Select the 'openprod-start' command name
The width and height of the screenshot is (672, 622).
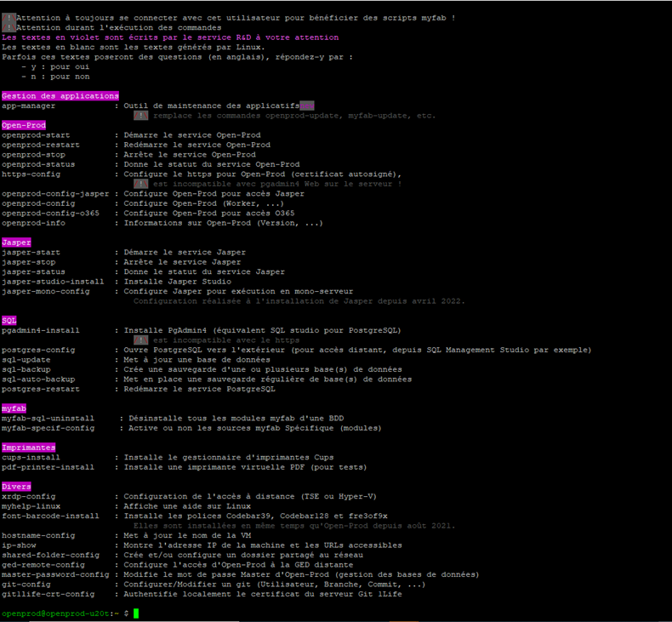[x=36, y=135]
